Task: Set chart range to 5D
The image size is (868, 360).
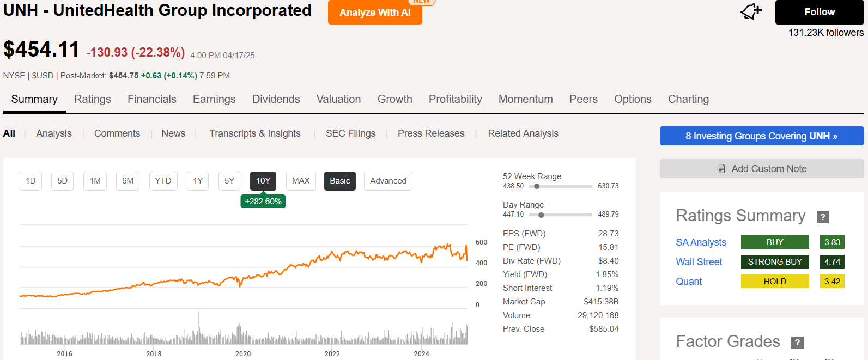Action: click(63, 181)
